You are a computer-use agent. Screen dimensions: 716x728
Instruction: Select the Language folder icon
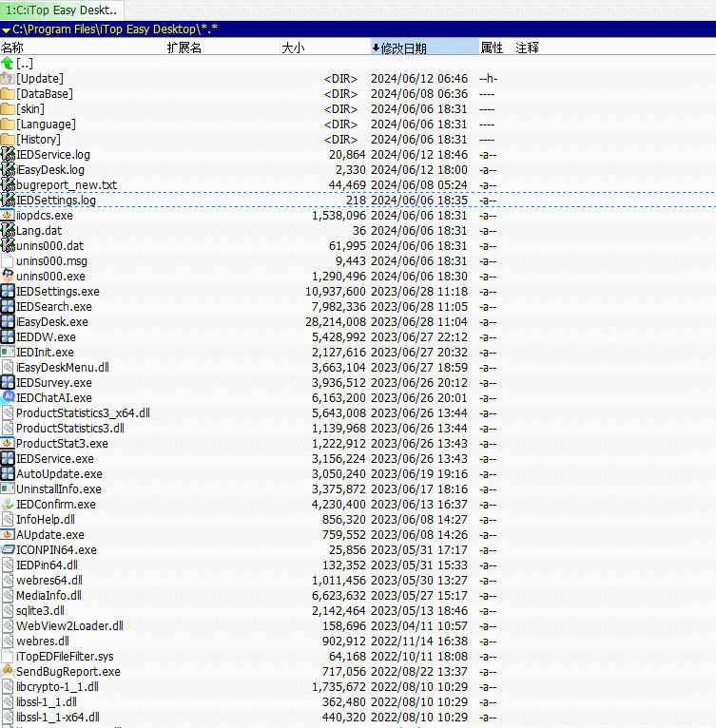pos(8,125)
